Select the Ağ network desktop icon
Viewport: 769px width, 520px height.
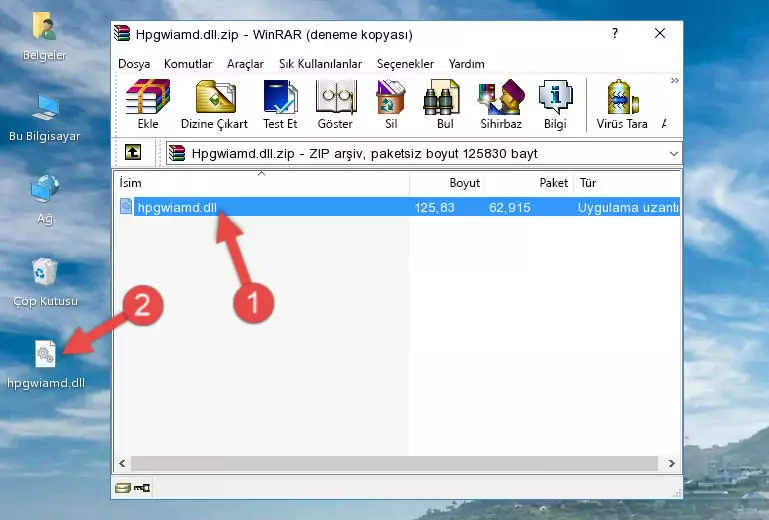pos(45,200)
